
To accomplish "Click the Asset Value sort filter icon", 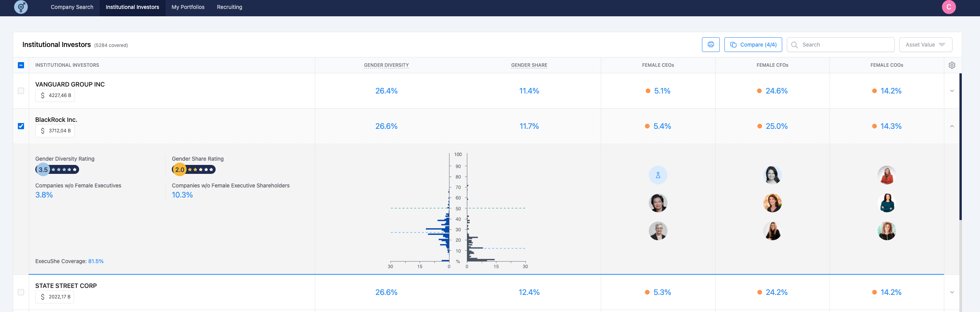I will [x=942, y=45].
